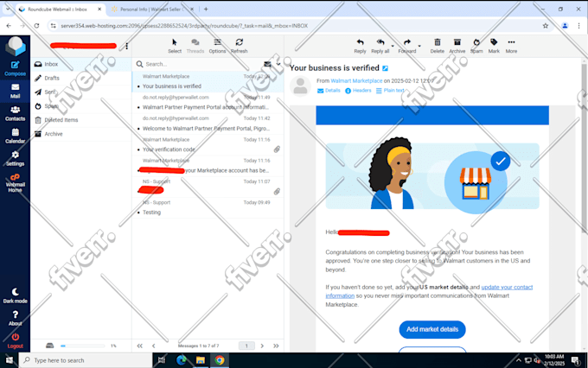Screen dimensions: 588x368
Task: Click the browser address bar
Action: 297,25
